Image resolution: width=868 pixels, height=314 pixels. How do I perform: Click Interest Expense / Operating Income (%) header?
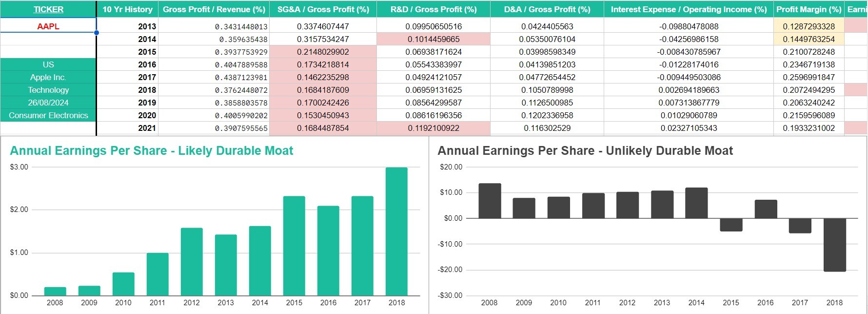pyautogui.click(x=689, y=9)
